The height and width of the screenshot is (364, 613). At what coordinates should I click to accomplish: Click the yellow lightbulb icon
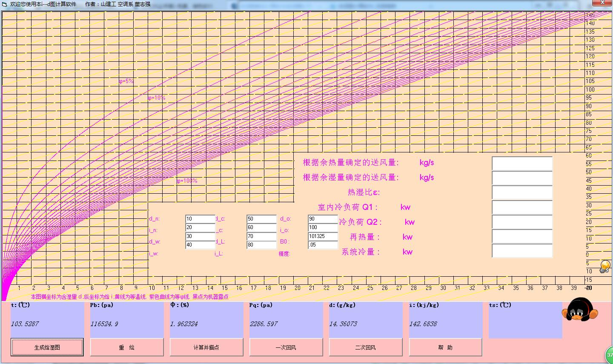pyautogui.click(x=604, y=267)
